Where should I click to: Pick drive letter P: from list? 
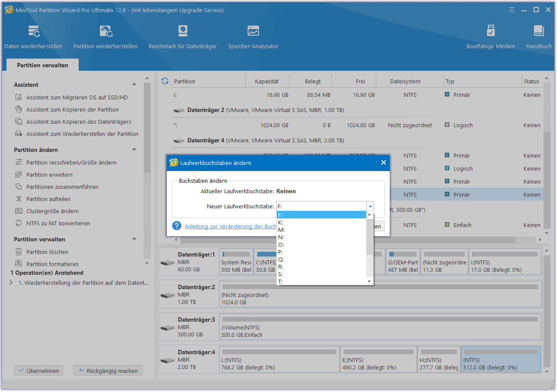(x=322, y=252)
